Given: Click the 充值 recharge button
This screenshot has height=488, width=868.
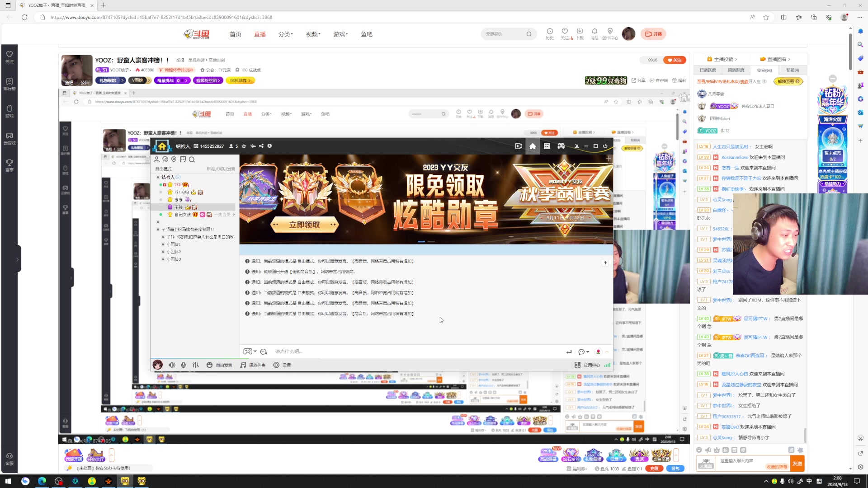Looking at the screenshot, I should click(x=654, y=469).
